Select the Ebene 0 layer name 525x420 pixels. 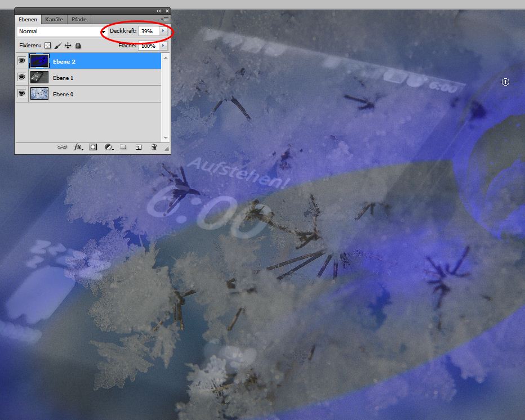pos(63,95)
